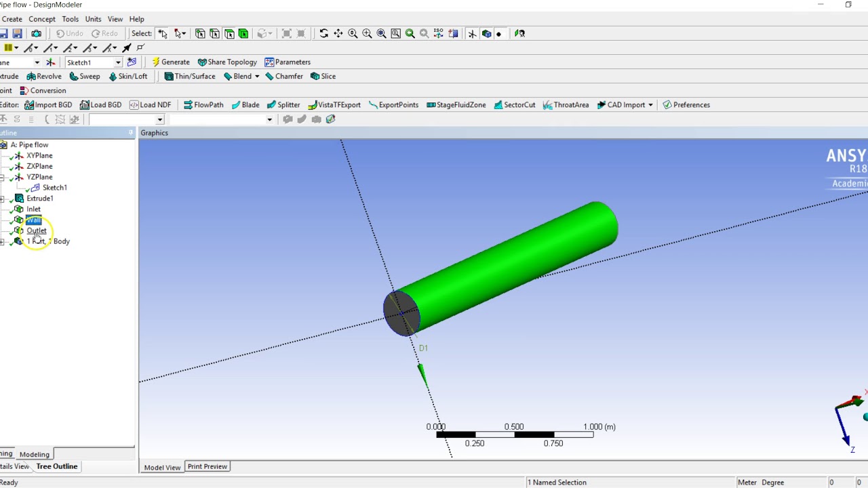Toggle the extend selection cursor mode
Screen dimensions: 868x488
pyautogui.click(x=180, y=33)
